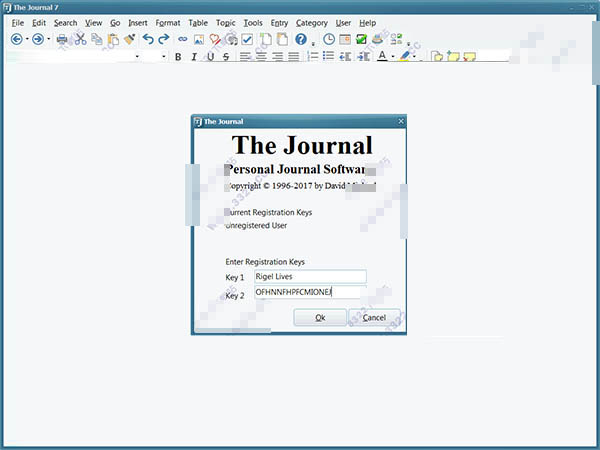
Task: Open the Format menu
Action: (168, 23)
